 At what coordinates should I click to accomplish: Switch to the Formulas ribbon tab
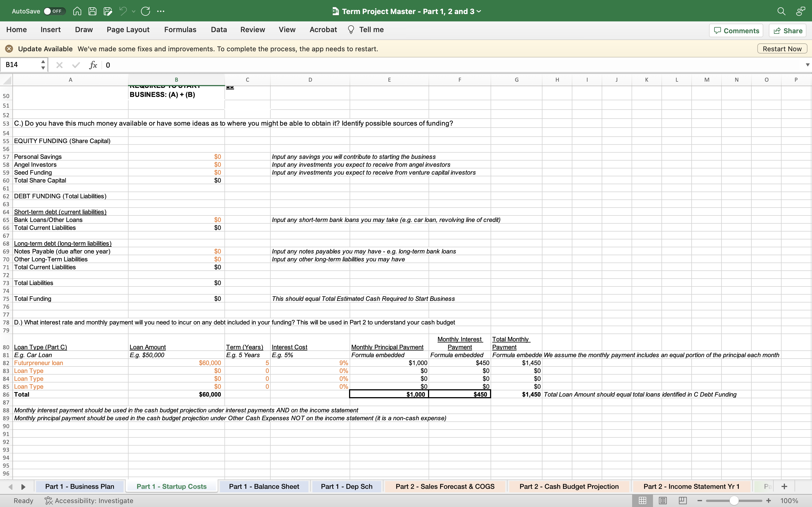coord(180,30)
